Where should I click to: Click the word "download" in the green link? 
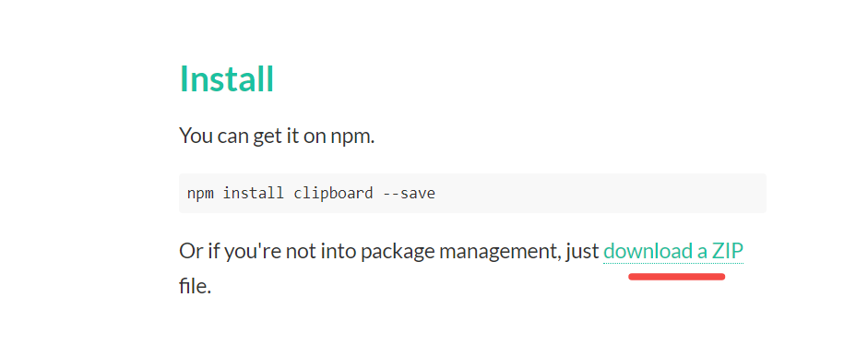[x=648, y=252]
